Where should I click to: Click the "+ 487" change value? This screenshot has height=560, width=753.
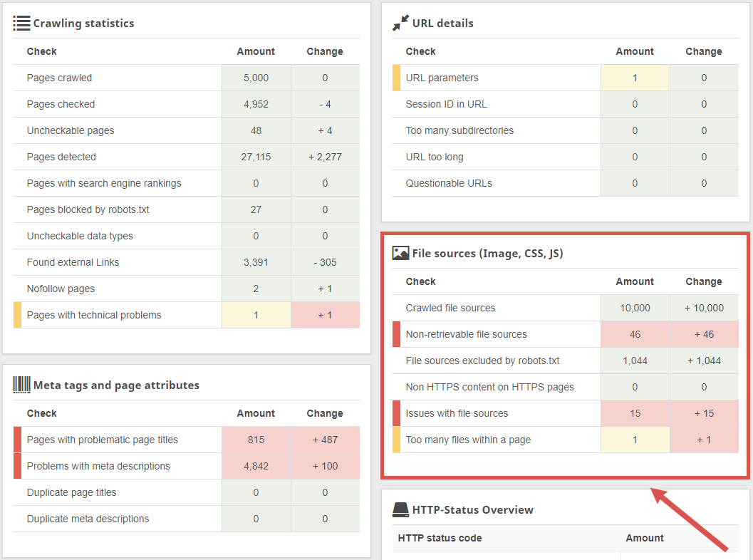[x=325, y=440]
